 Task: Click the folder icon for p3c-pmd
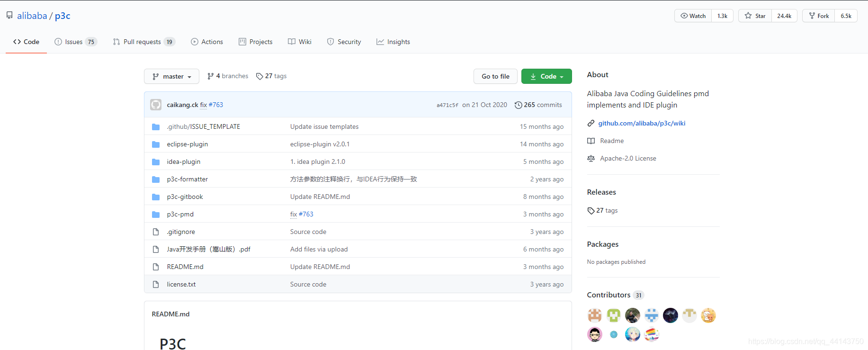tap(156, 214)
